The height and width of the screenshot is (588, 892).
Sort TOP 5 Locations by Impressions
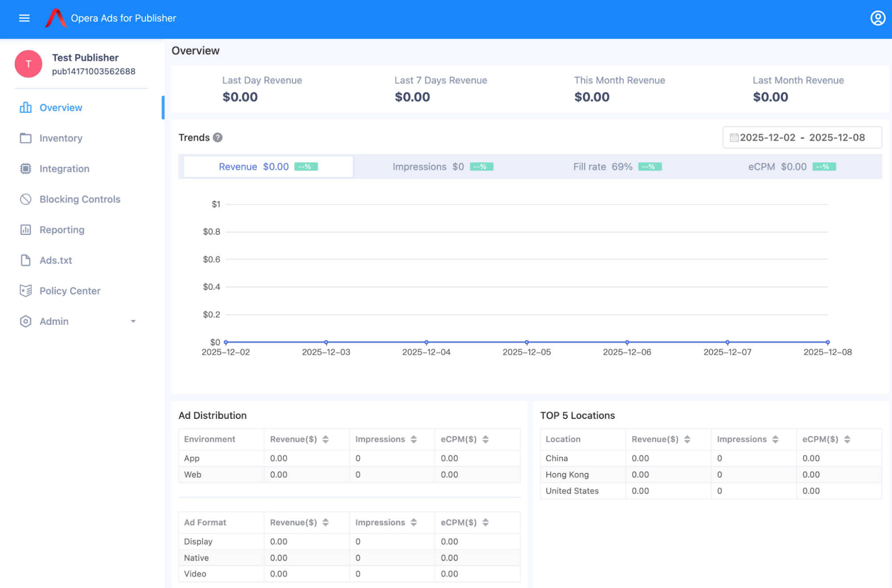[776, 439]
